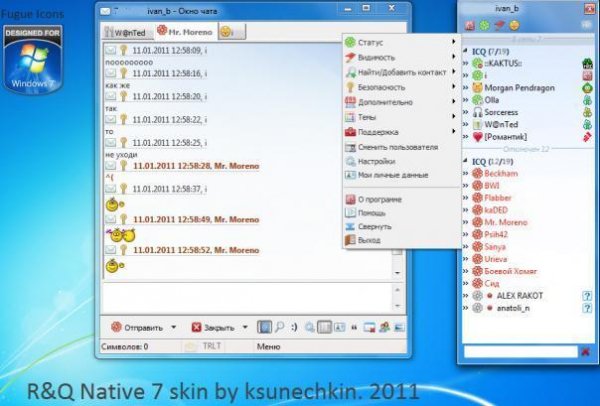Open dropdown arrow next to Отправить

tap(173, 328)
